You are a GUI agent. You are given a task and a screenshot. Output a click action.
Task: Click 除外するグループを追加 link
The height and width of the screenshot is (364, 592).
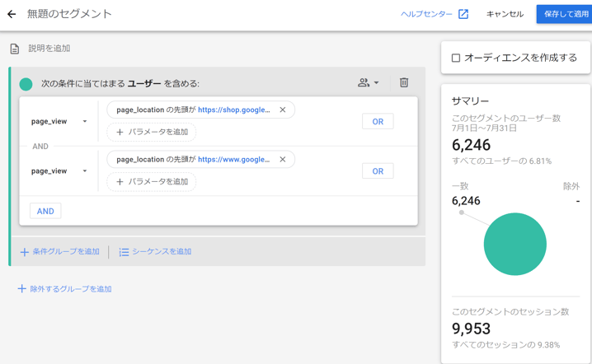65,289
